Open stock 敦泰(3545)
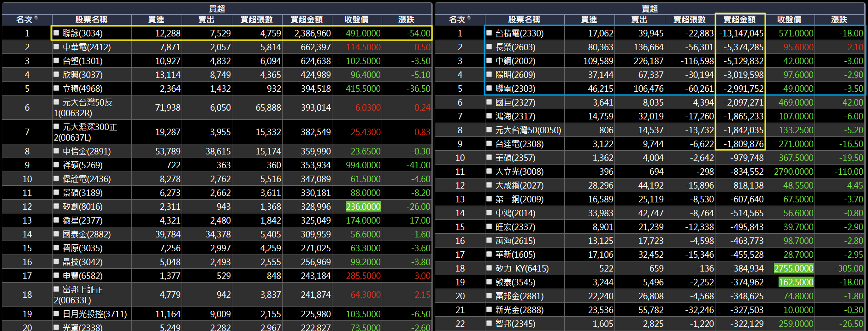Image resolution: width=868 pixels, height=331 pixels. [x=515, y=282]
